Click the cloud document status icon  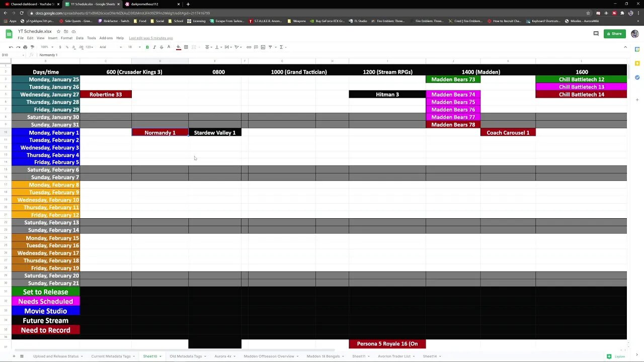click(73, 32)
